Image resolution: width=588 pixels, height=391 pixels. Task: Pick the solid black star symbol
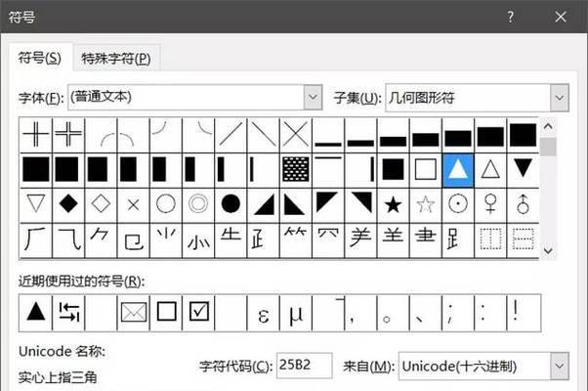click(393, 205)
